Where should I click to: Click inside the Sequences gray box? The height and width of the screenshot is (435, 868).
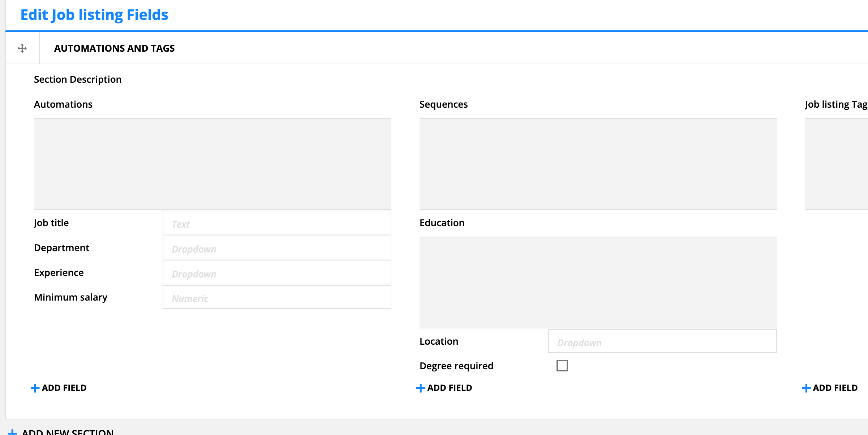pos(598,164)
